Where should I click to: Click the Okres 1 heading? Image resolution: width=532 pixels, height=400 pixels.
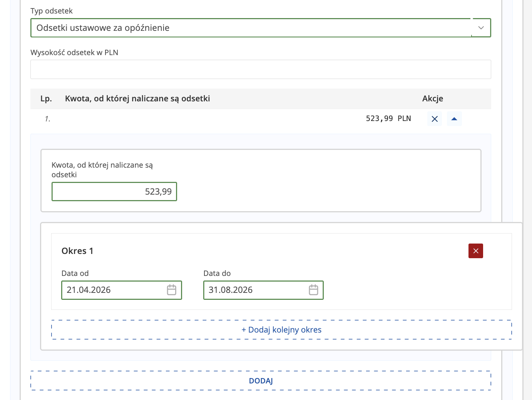[x=77, y=251]
